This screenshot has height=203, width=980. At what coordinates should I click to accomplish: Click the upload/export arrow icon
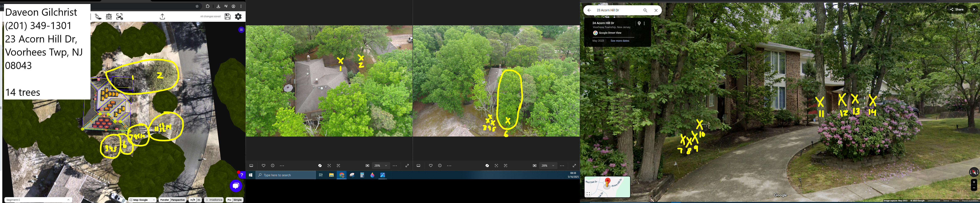(162, 16)
